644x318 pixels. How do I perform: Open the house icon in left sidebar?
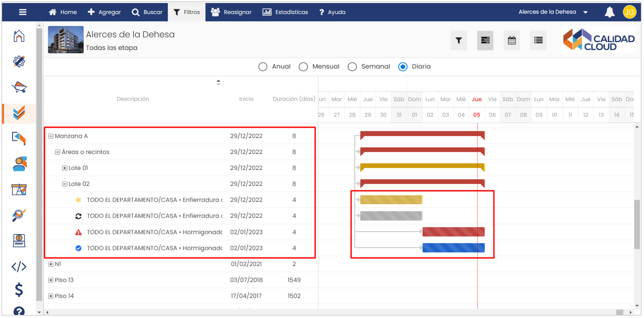pyautogui.click(x=19, y=36)
